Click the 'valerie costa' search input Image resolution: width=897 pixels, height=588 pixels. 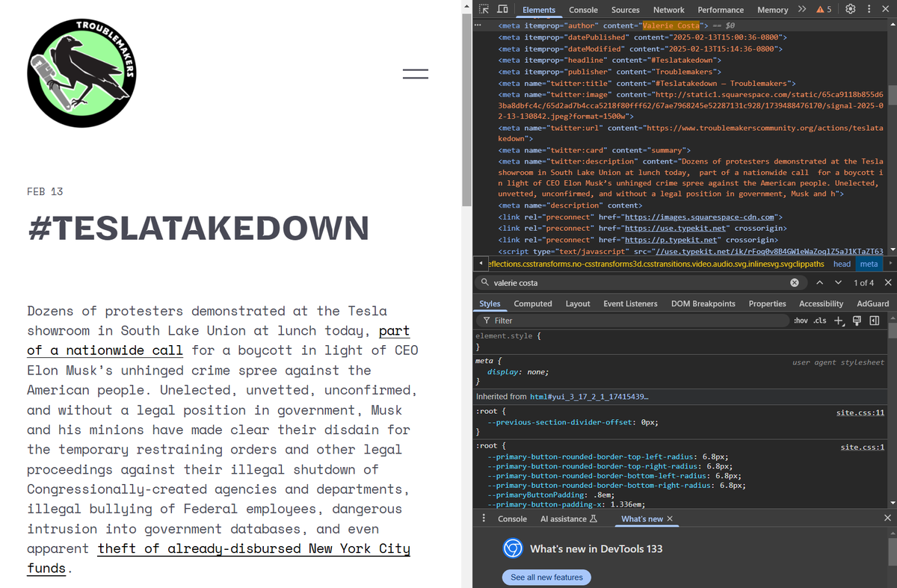[x=639, y=282]
